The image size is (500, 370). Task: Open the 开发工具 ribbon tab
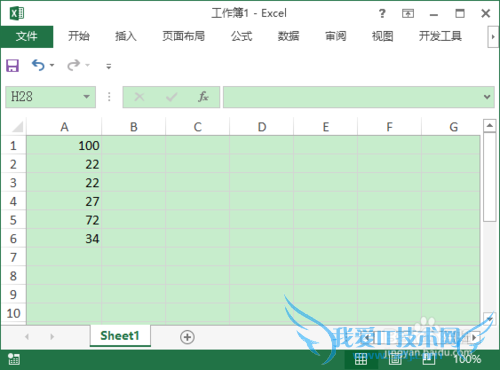coord(440,36)
